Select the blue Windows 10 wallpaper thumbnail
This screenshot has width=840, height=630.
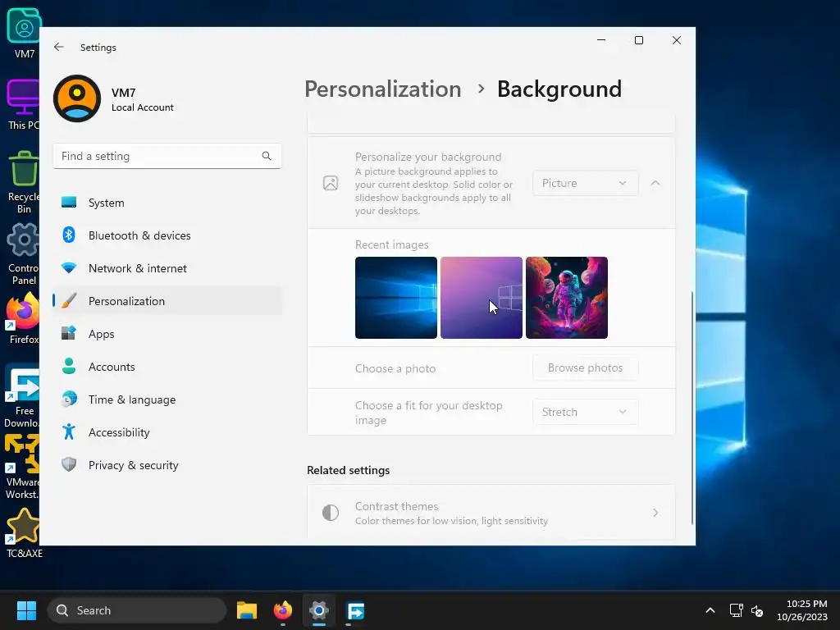[x=396, y=298]
